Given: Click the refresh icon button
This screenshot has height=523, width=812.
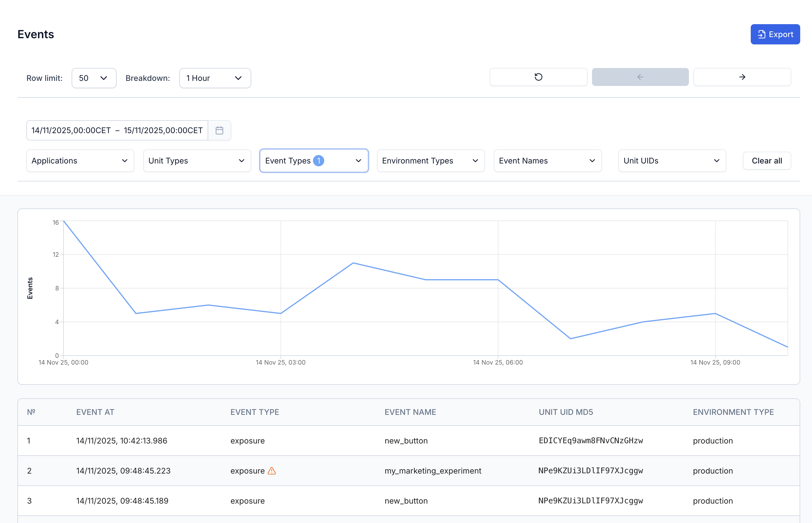Looking at the screenshot, I should click(538, 77).
